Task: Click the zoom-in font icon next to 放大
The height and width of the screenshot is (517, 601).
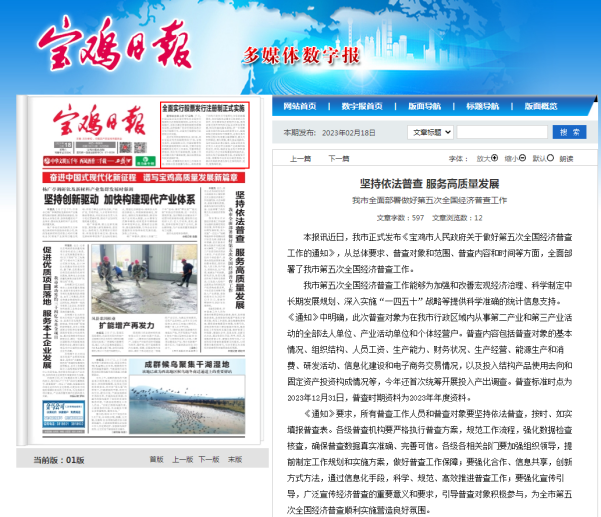Action: click(x=494, y=159)
